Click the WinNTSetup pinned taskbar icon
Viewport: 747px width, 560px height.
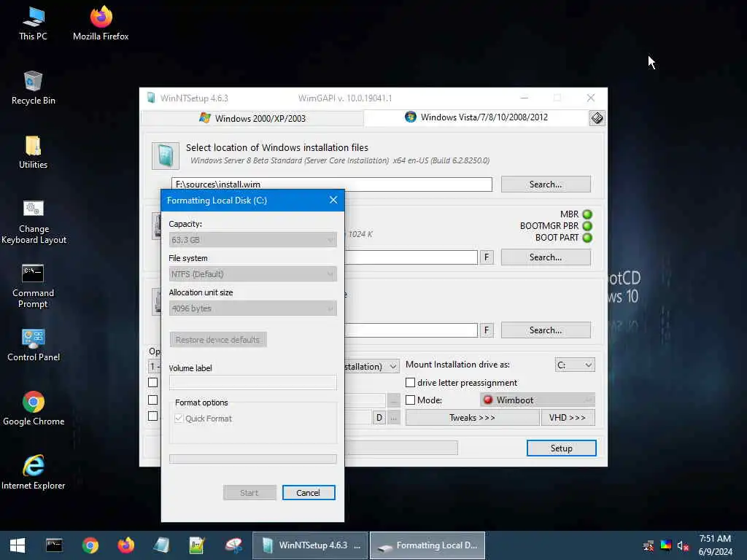click(x=161, y=545)
